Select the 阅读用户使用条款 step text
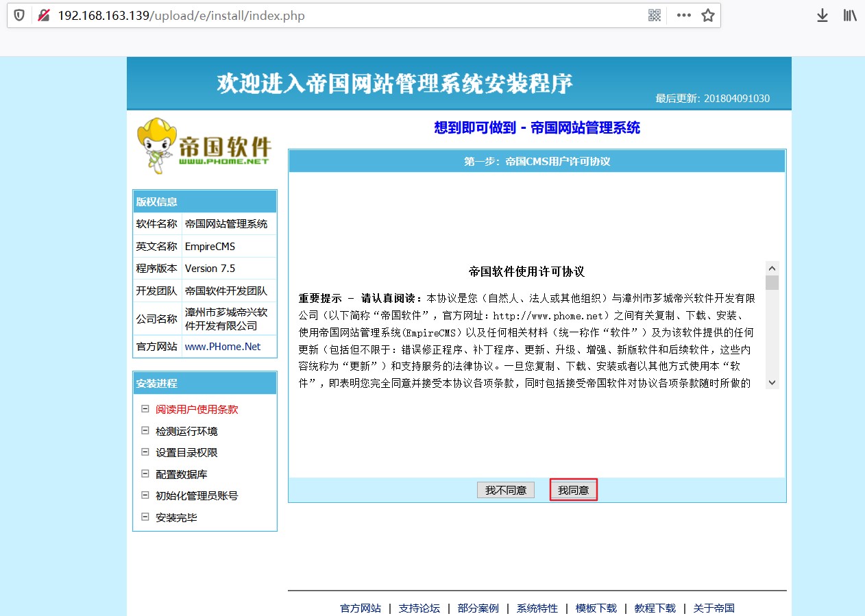Viewport: 865px width, 616px height. [197, 409]
